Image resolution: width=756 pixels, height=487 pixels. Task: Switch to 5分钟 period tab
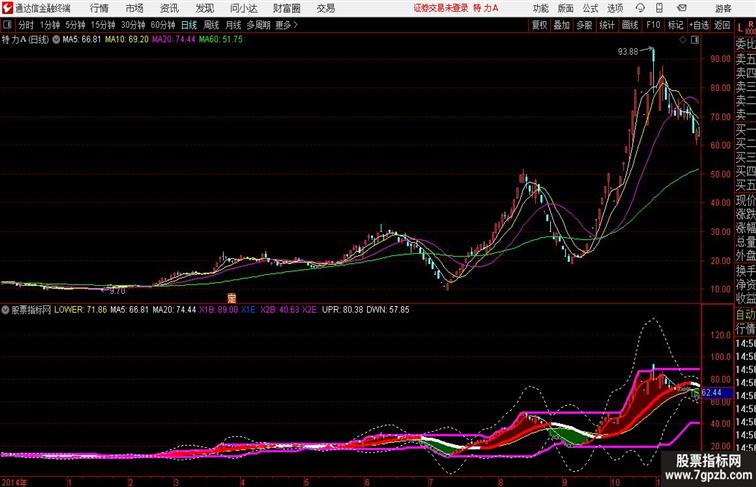point(75,25)
